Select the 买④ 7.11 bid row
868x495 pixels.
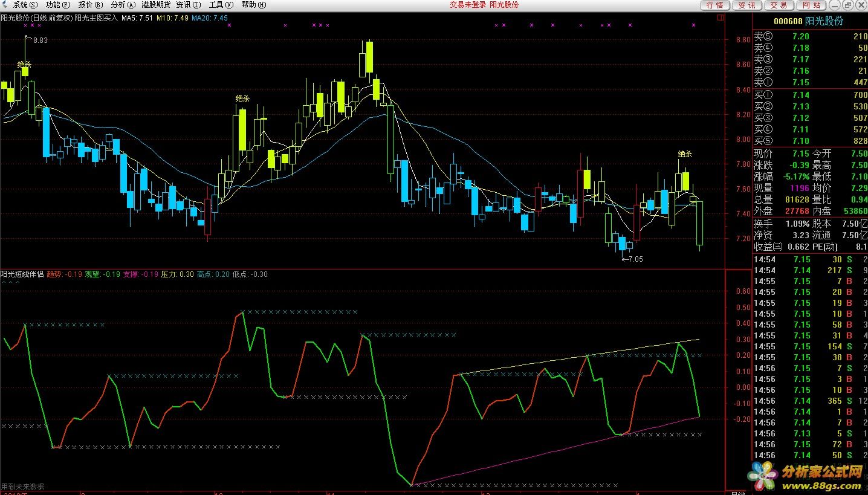coord(810,129)
